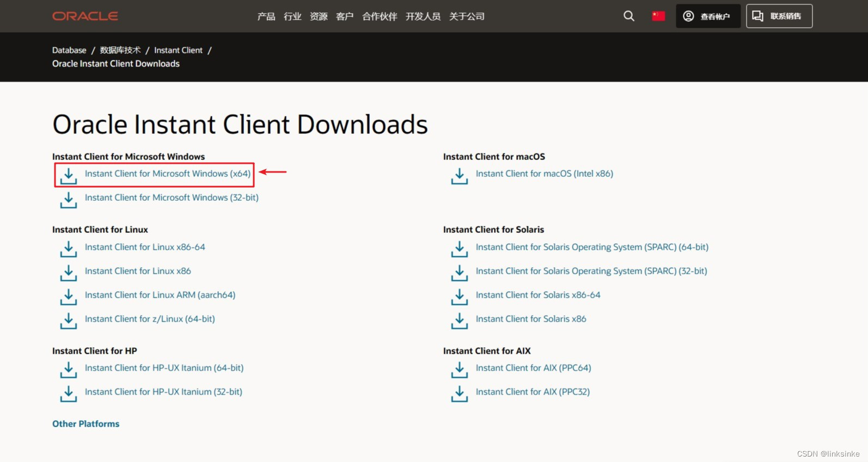This screenshot has width=868, height=462.
Task: Click download icon for Windows (x64)
Action: tap(69, 176)
